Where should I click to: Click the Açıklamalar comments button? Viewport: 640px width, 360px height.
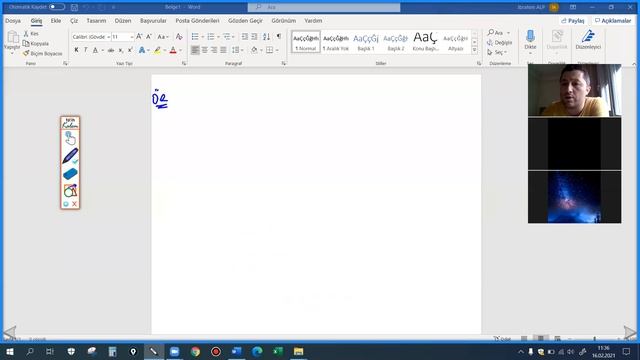tap(613, 20)
